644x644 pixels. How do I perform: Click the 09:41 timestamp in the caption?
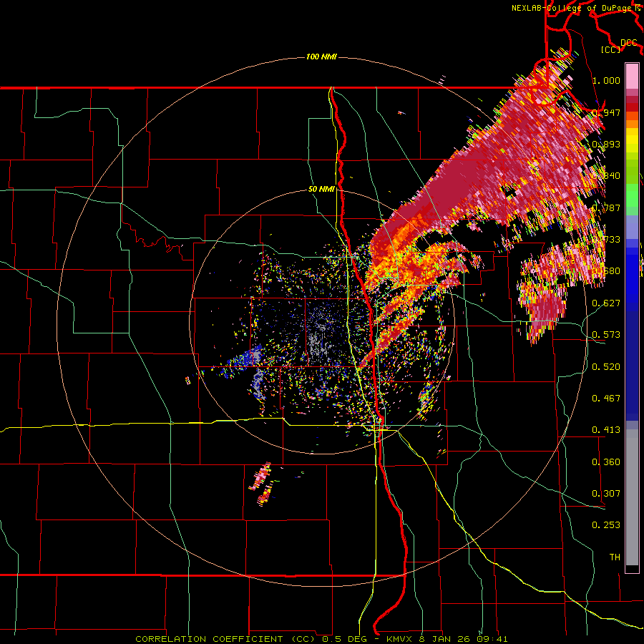click(492, 639)
